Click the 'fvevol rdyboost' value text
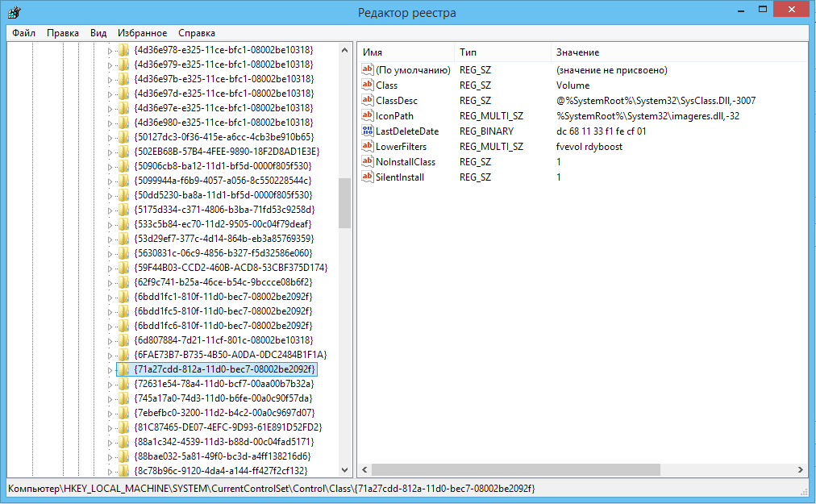Screen dimensions: 816x504 coord(589,146)
